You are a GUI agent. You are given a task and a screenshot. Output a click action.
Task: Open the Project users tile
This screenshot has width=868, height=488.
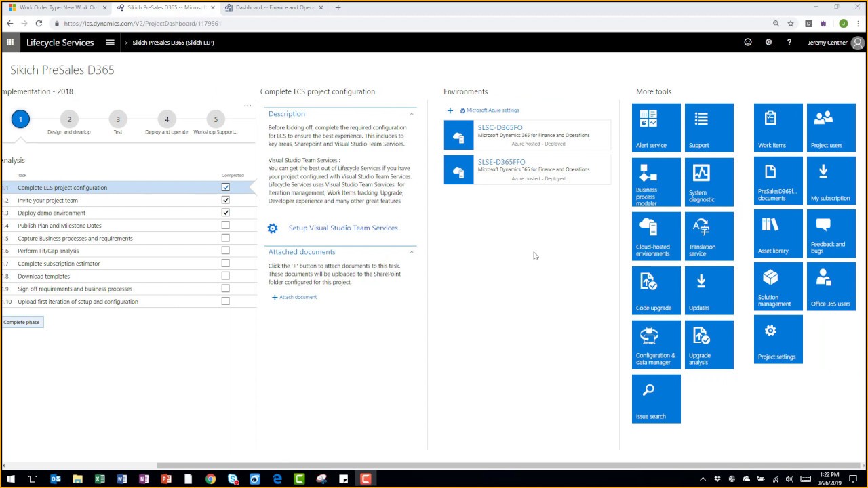[831, 128]
